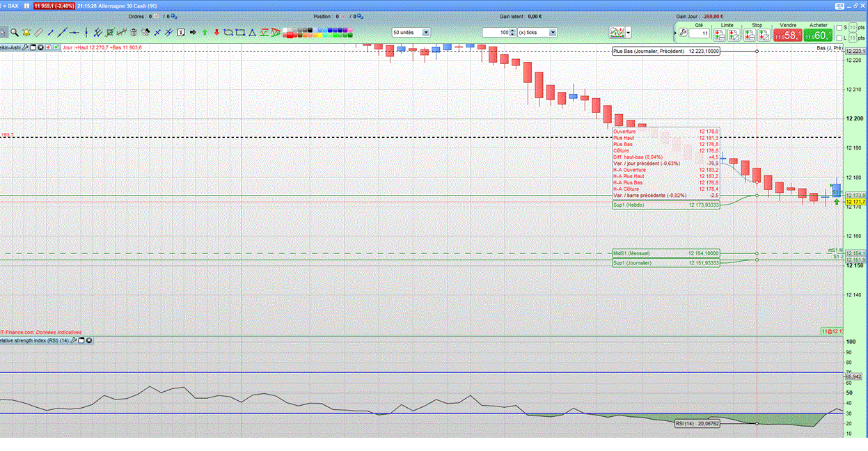Click the RSI (14) value label
868x451 pixels.
[x=697, y=423]
